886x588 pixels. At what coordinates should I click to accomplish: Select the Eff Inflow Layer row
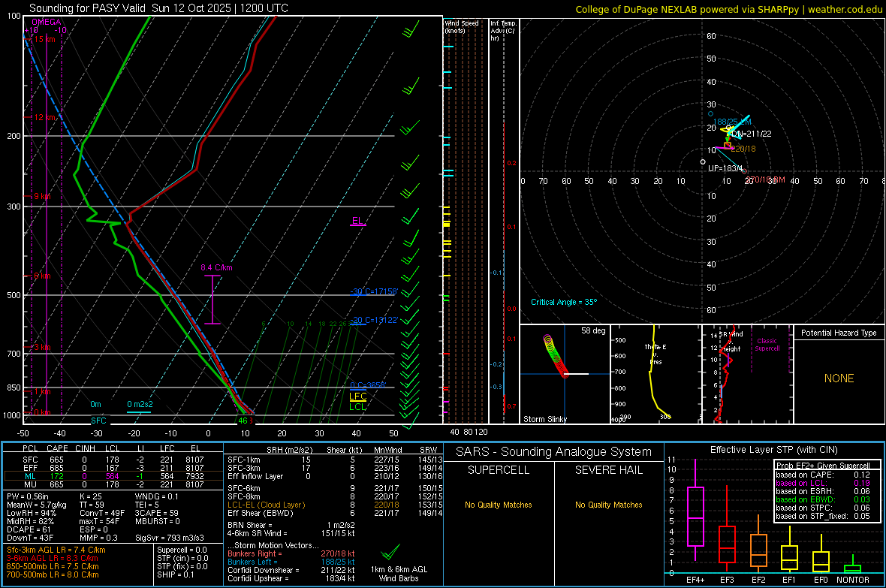click(x=335, y=476)
